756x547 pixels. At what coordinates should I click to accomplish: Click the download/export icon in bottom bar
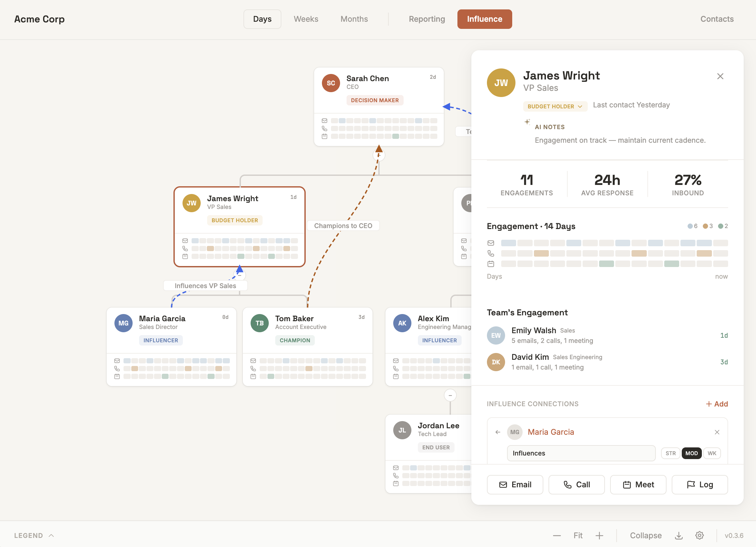pos(679,535)
